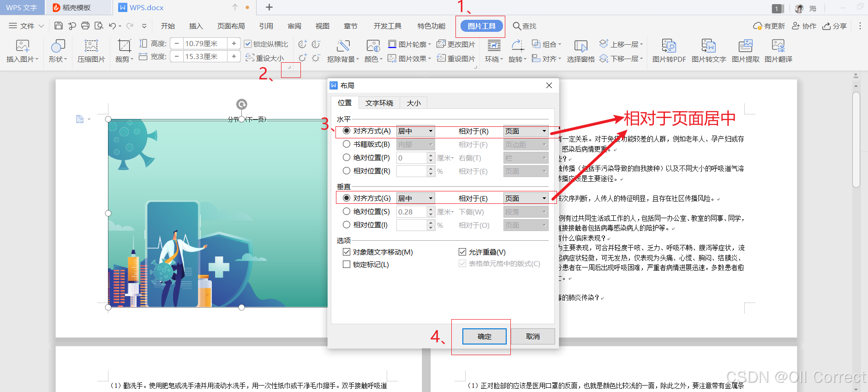Viewport: 868px width, 392px height.
Task: Decrease picture width with minus button
Action: click(176, 56)
